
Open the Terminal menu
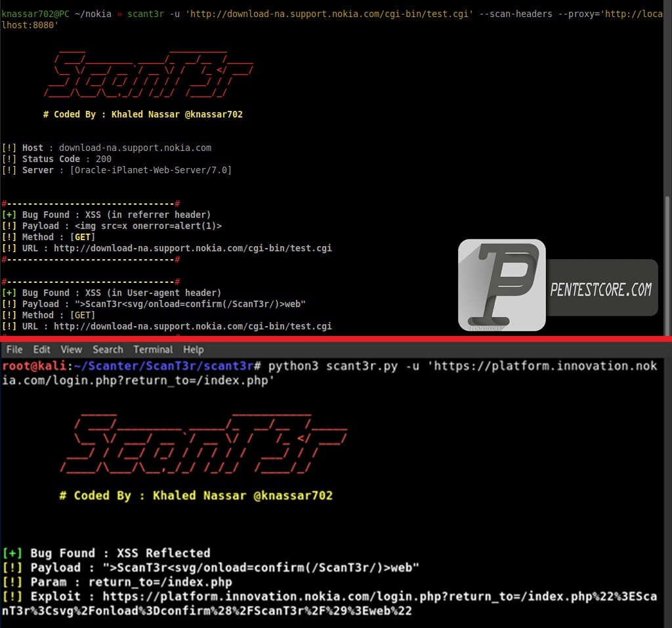[153, 350]
